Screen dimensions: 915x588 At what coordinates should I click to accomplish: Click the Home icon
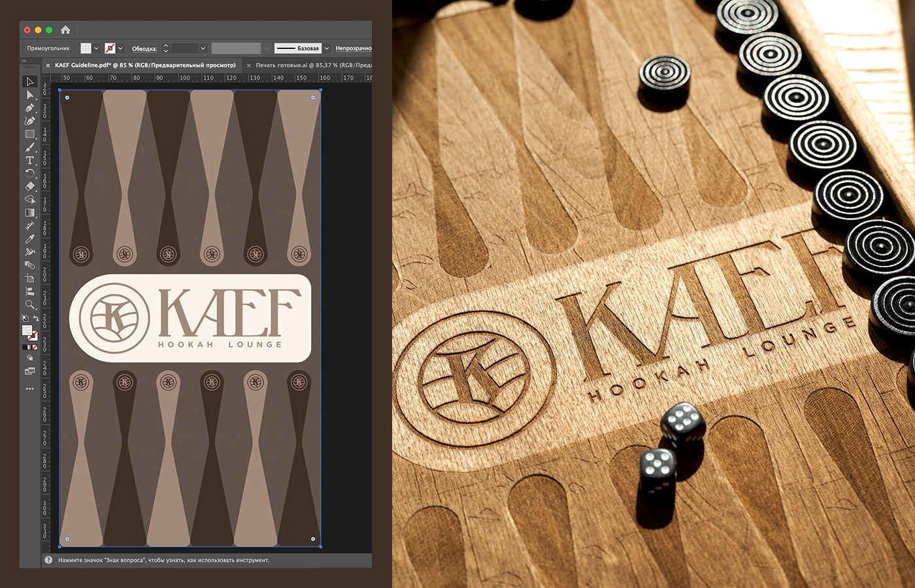pos(65,30)
